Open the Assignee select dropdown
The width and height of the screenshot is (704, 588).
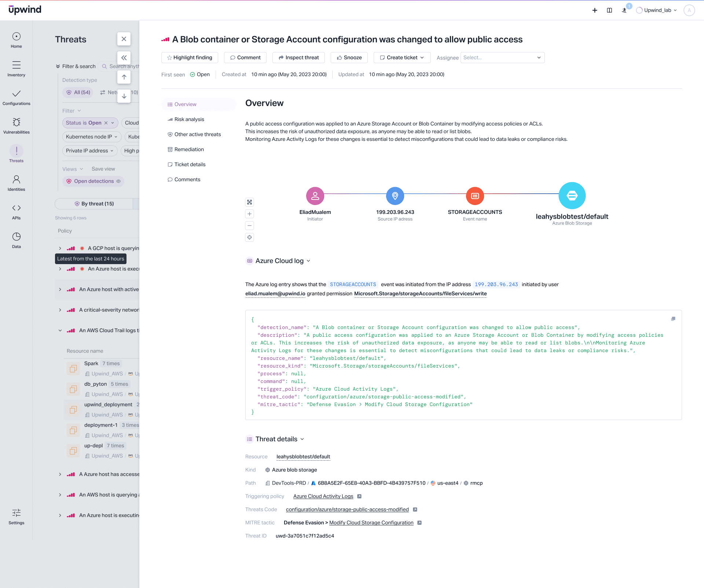coord(502,58)
